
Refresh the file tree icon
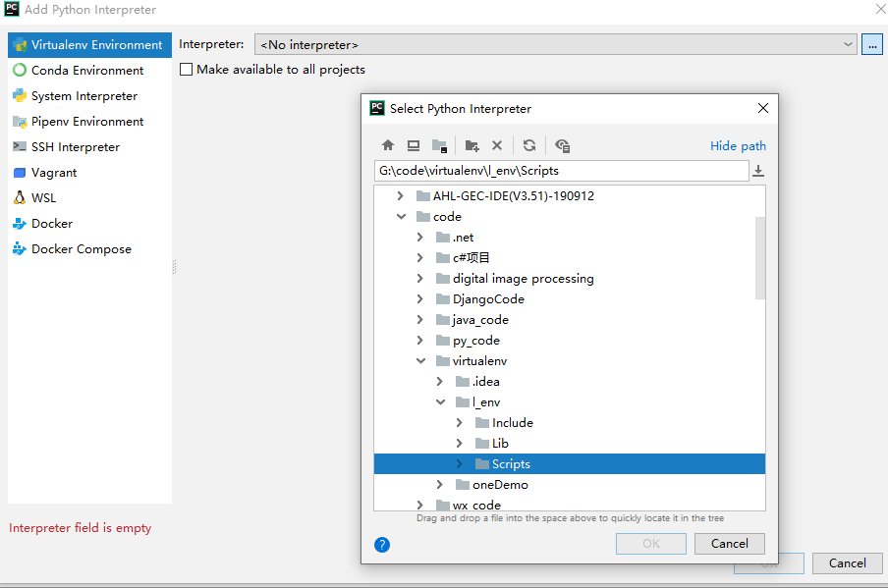coord(528,145)
